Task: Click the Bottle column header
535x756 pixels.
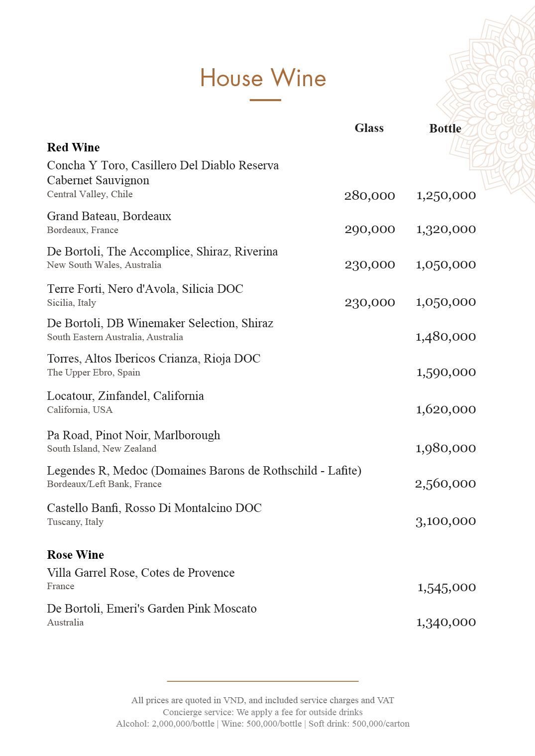Action: coord(445,128)
